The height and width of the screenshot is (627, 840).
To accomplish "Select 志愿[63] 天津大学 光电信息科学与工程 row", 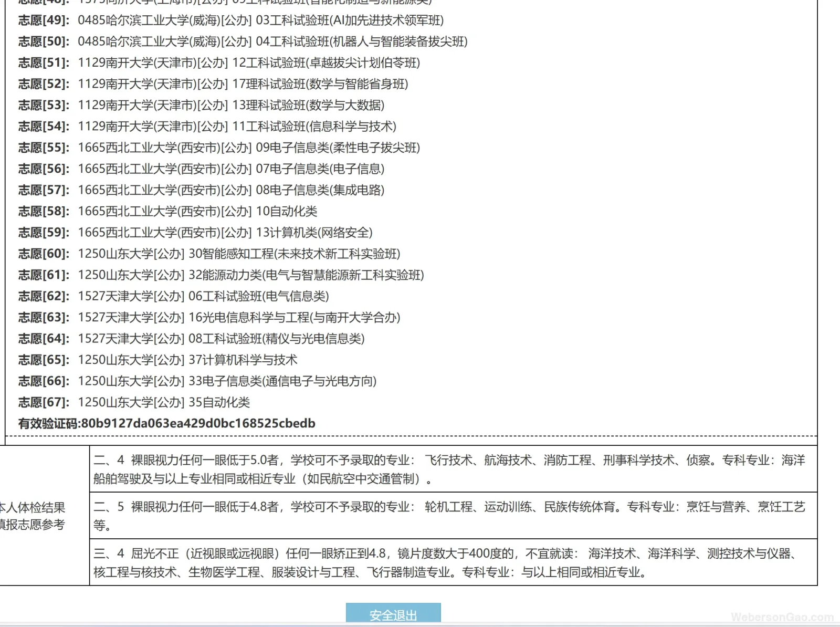I will 209,317.
